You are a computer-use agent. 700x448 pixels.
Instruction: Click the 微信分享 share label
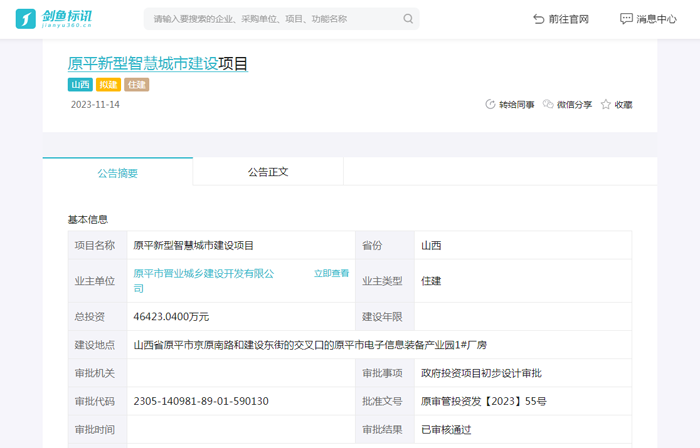[x=574, y=105]
